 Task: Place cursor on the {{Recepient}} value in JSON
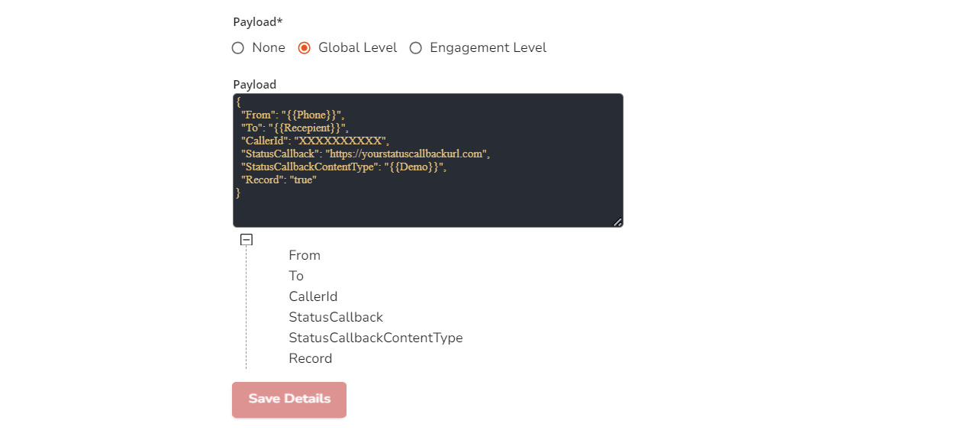point(308,128)
